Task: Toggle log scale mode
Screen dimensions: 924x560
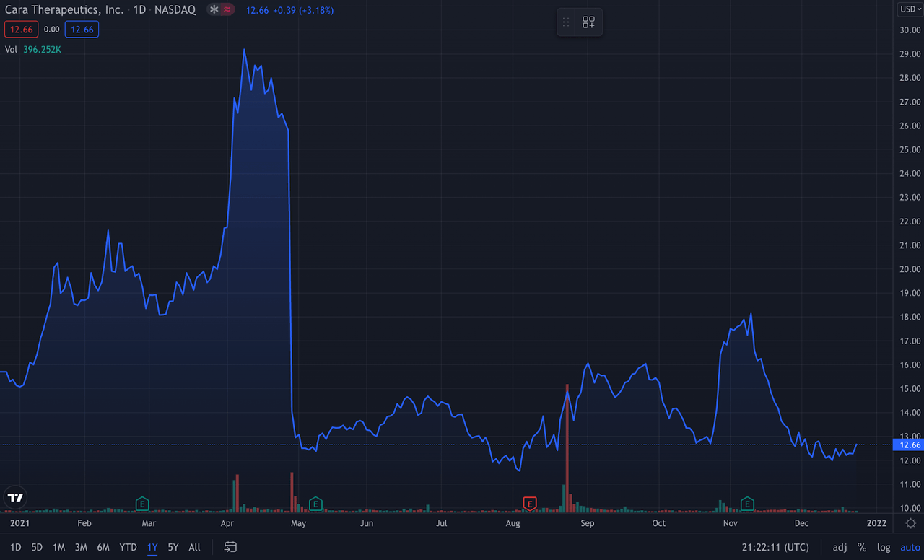Action: (884, 548)
